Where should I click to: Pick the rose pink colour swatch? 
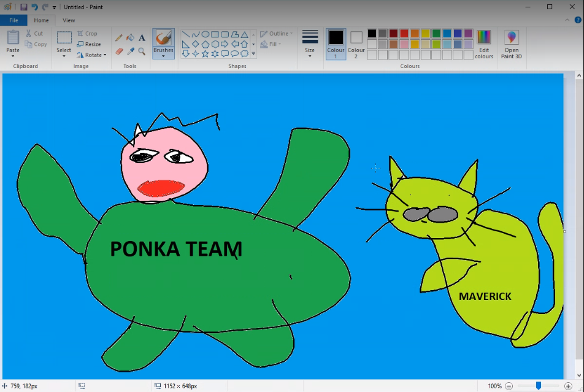coord(404,44)
